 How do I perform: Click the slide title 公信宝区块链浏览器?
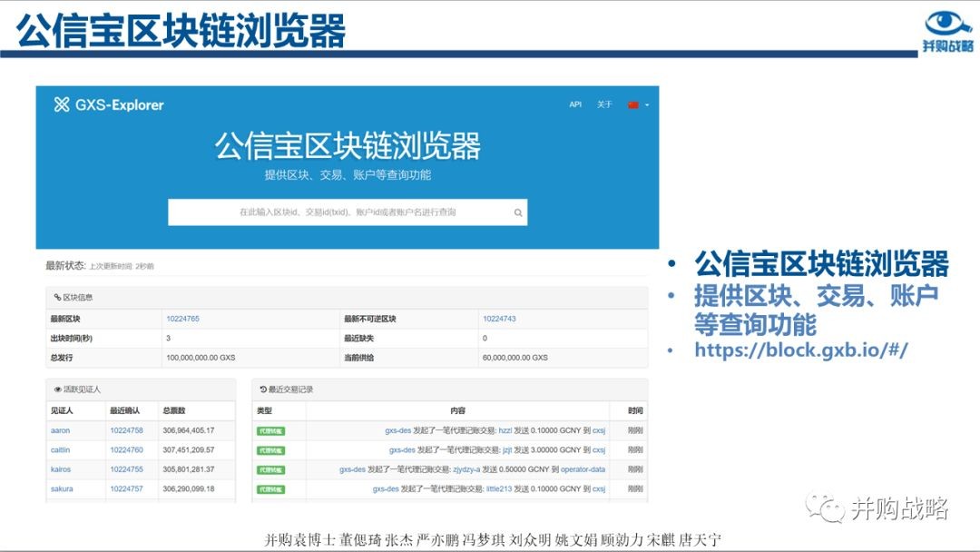click(x=181, y=31)
